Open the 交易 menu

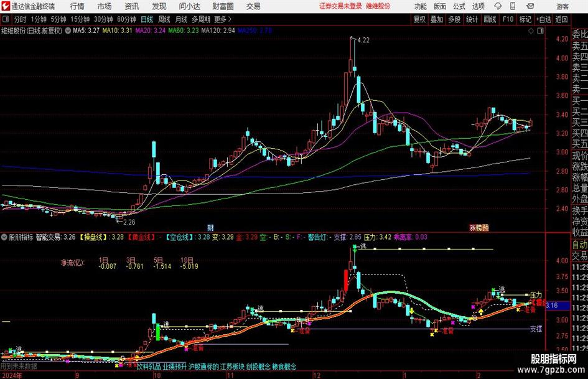pos(253,6)
